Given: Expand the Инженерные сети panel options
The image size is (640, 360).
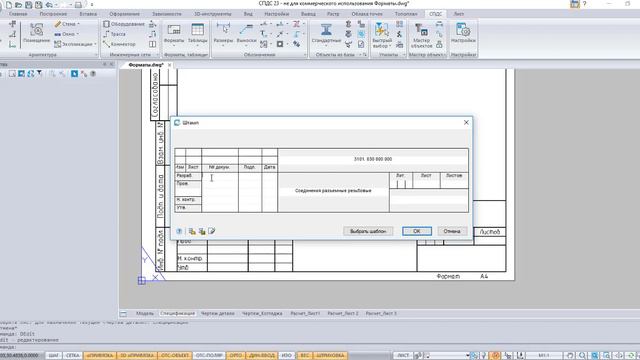Looking at the screenshot, I should (x=158, y=55).
